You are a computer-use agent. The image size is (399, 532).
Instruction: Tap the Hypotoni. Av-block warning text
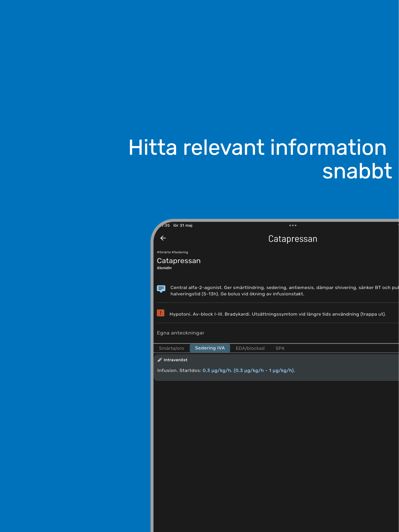point(277,314)
